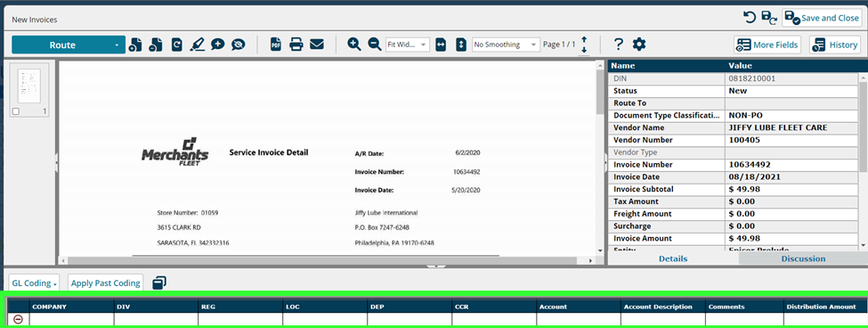Click the Save and Close button

click(x=822, y=18)
